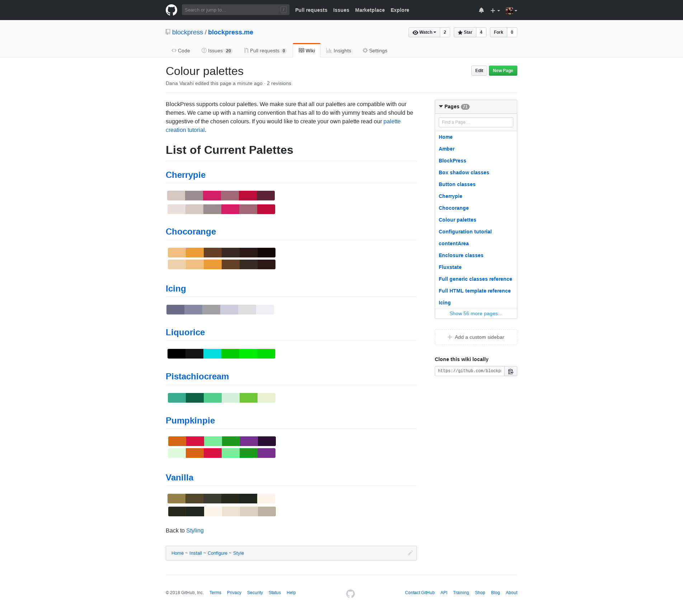Click the cyan swatch in the Liquorice palette
Image resolution: width=683 pixels, height=616 pixels.
(212, 354)
